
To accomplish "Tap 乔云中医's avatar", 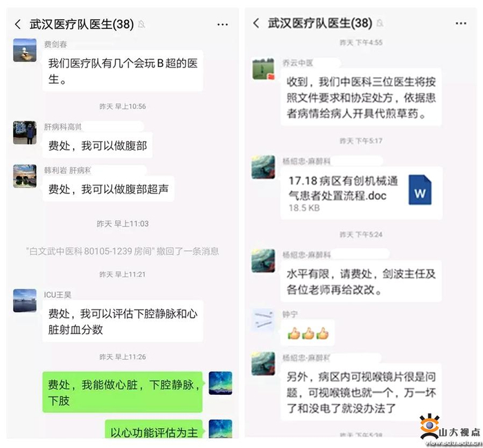I will coord(264,69).
